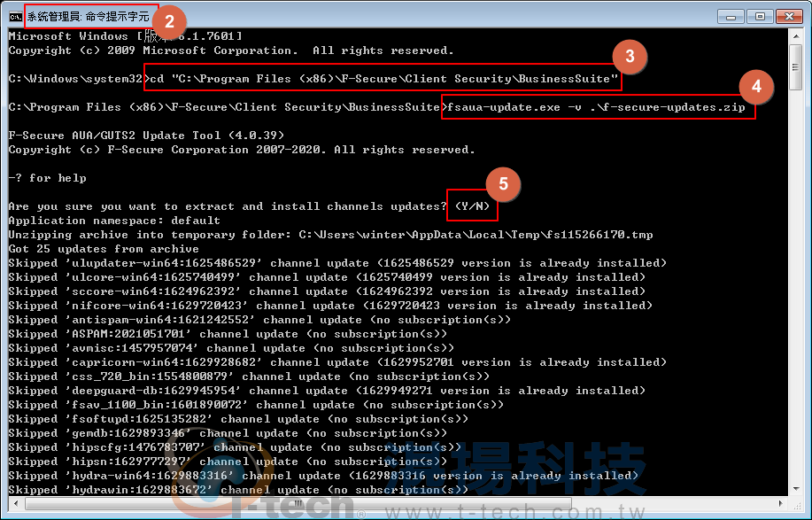Click the 'sccore-win64:1624962392' skipped line

pyautogui.click(x=327, y=291)
